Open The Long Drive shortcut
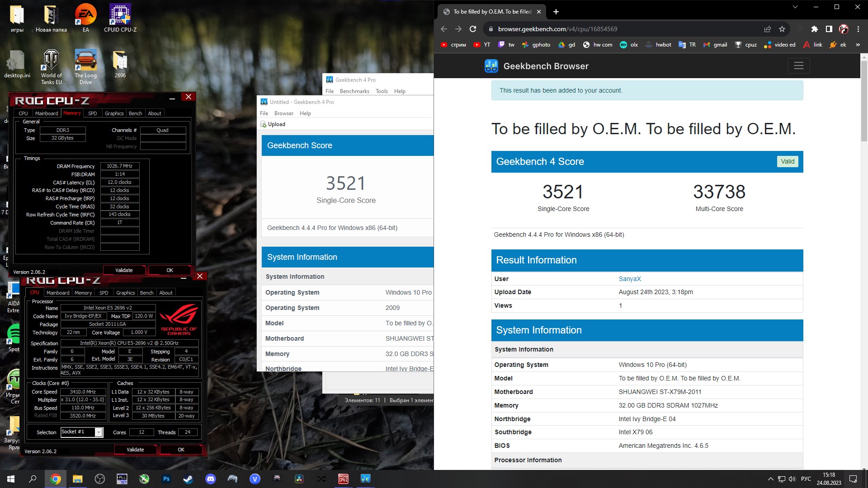Screen dimensions: 868x488 pos(85,67)
